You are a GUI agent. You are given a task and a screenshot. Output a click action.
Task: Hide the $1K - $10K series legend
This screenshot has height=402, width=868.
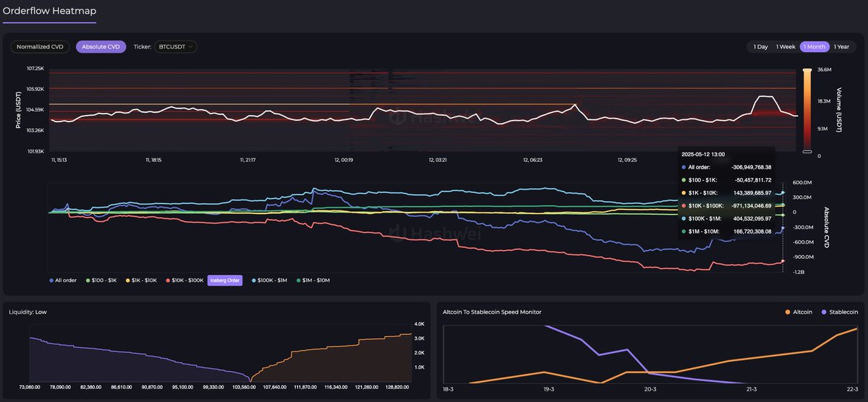127,280
